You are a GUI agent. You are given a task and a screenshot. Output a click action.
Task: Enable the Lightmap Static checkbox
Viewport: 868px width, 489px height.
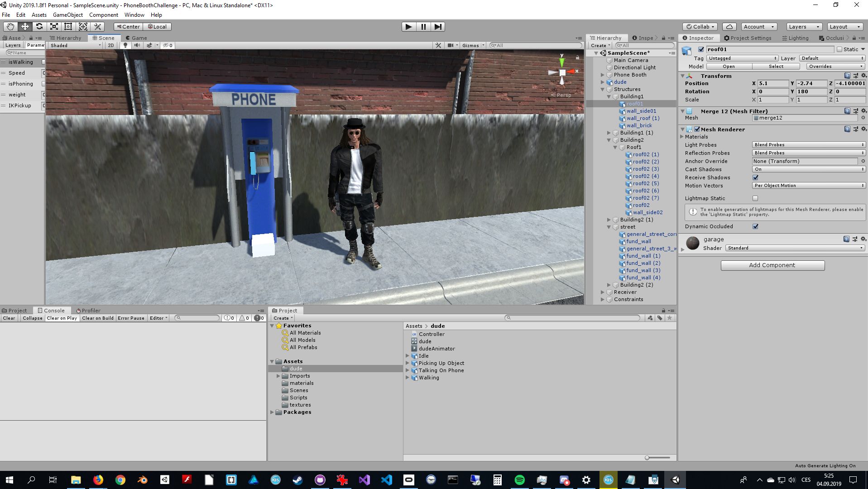click(755, 198)
